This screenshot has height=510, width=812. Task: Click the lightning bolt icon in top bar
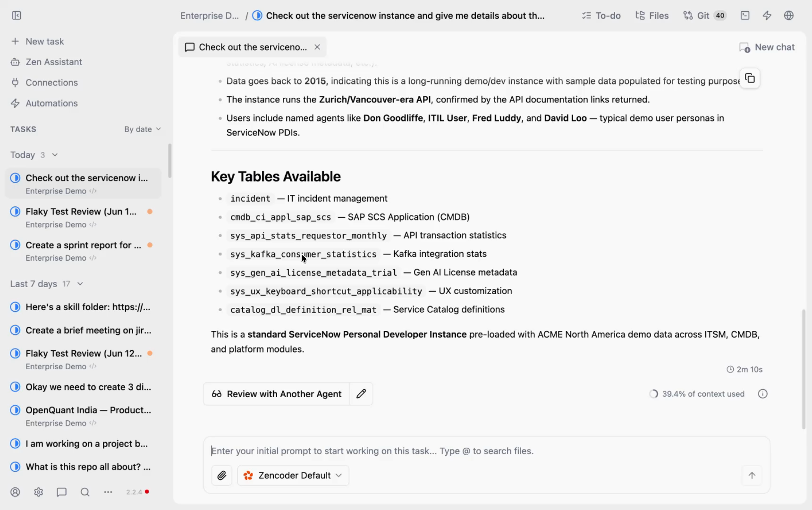point(767,16)
